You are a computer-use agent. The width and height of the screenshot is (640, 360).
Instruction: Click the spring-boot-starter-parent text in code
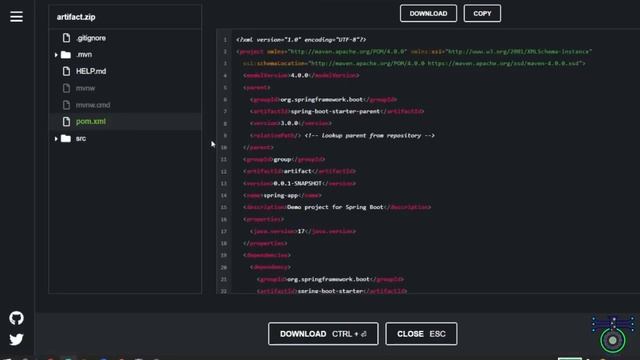tap(335, 111)
